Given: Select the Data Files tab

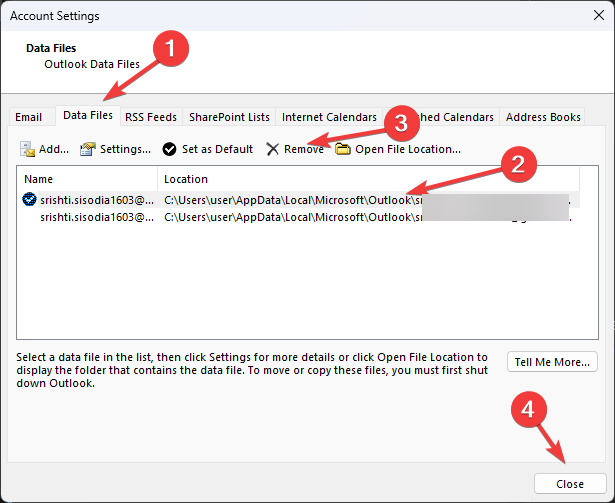Looking at the screenshot, I should pos(88,115).
